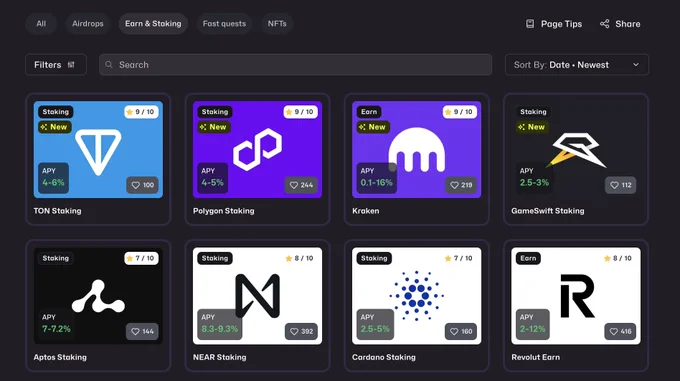Click the Kraken logo image
The image size is (680, 381).
tap(417, 150)
